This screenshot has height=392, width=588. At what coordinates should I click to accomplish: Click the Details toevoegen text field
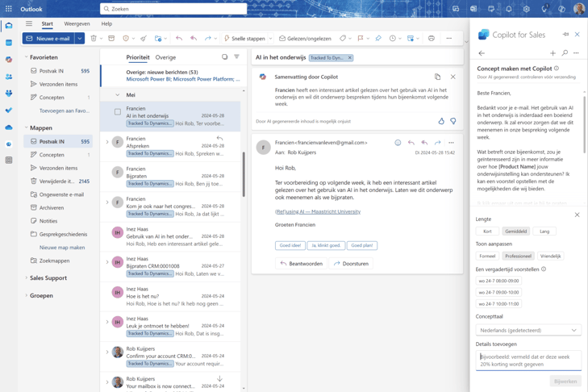pyautogui.click(x=528, y=361)
